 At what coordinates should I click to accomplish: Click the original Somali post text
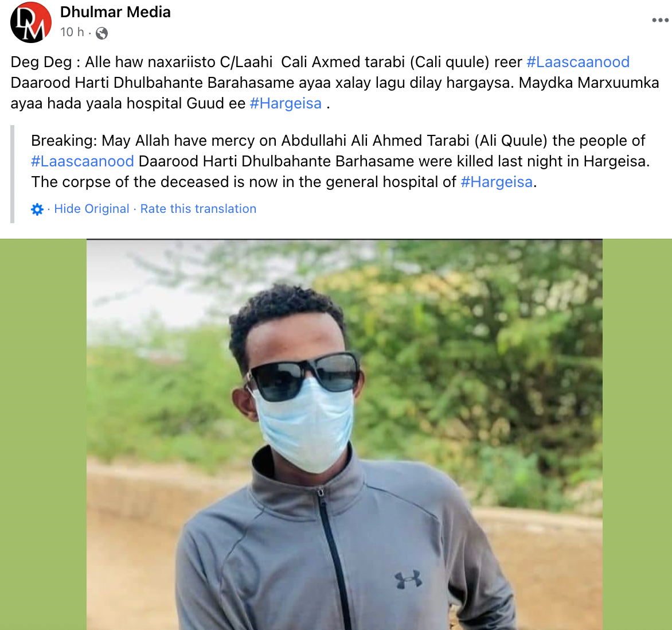tap(335, 83)
